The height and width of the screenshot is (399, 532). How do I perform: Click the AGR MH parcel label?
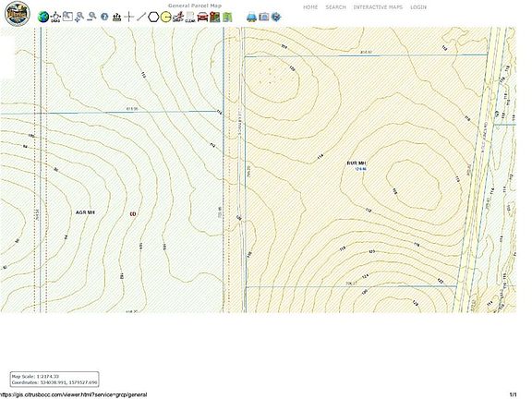(x=85, y=212)
